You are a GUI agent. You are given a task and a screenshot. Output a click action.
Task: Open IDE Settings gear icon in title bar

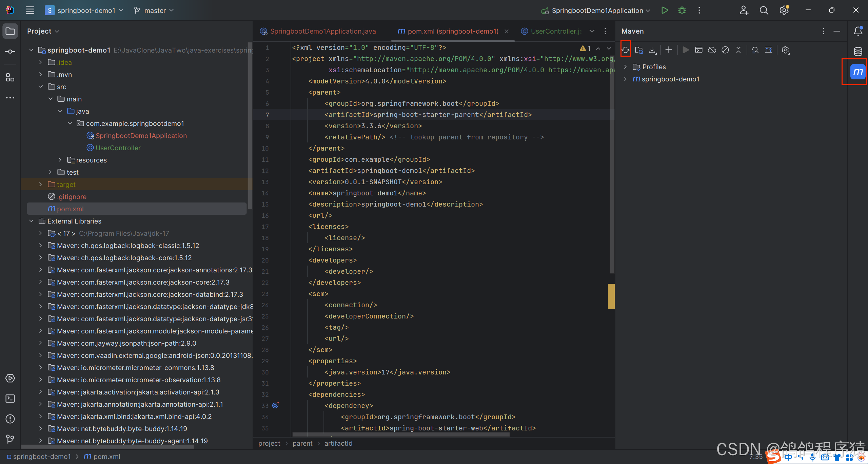click(784, 10)
